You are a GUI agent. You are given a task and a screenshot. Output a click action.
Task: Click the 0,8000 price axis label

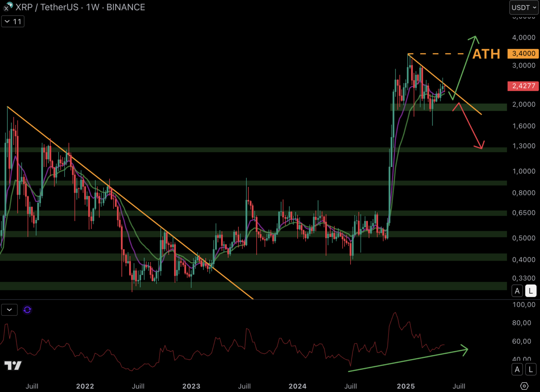pyautogui.click(x=524, y=193)
